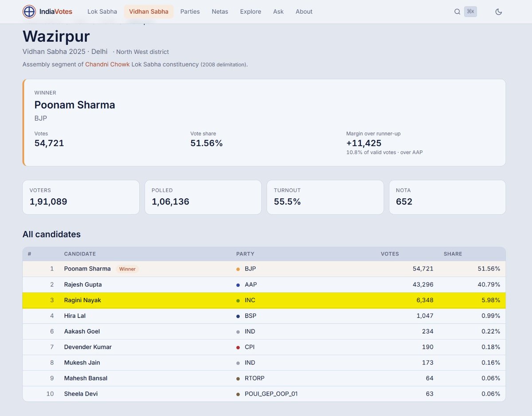This screenshot has height=416, width=532.
Task: Click the SHARE column header
Action: point(453,254)
